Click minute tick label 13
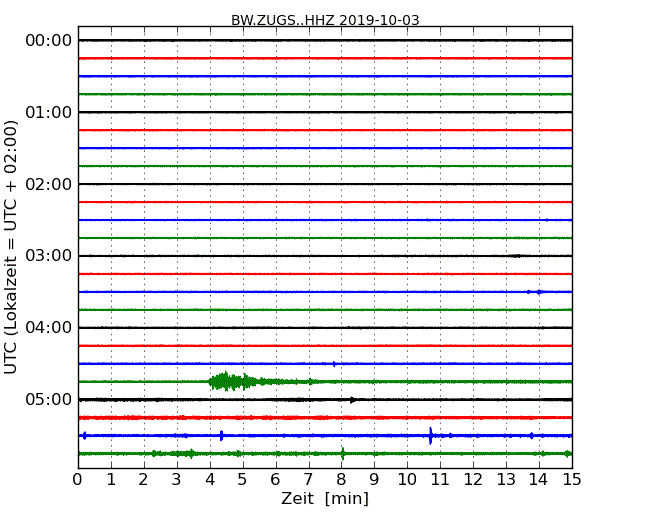The image size is (650, 520). point(506,480)
